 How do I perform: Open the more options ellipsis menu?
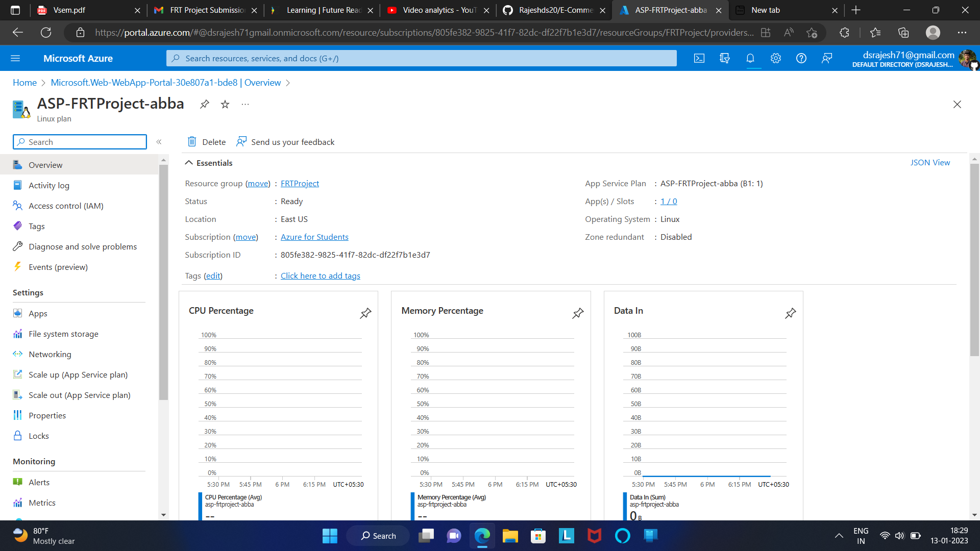click(x=245, y=104)
